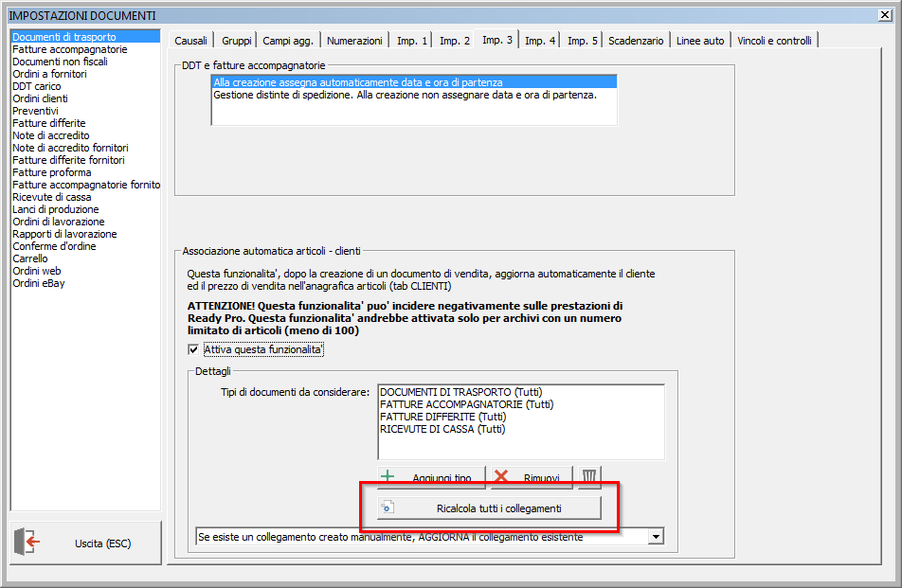This screenshot has height=588, width=902.
Task: Select Carrello entry
Action: pyautogui.click(x=85, y=258)
